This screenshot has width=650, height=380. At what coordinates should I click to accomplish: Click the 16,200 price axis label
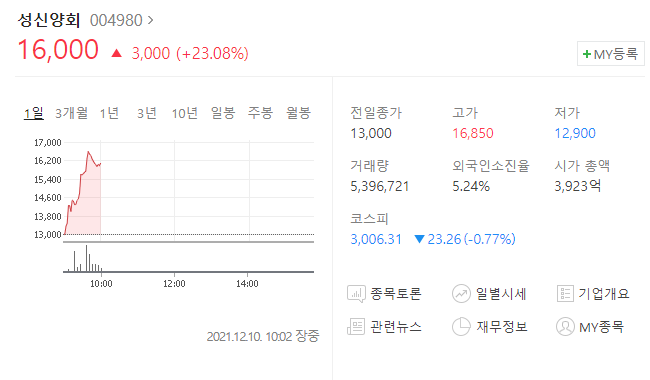pos(48,161)
